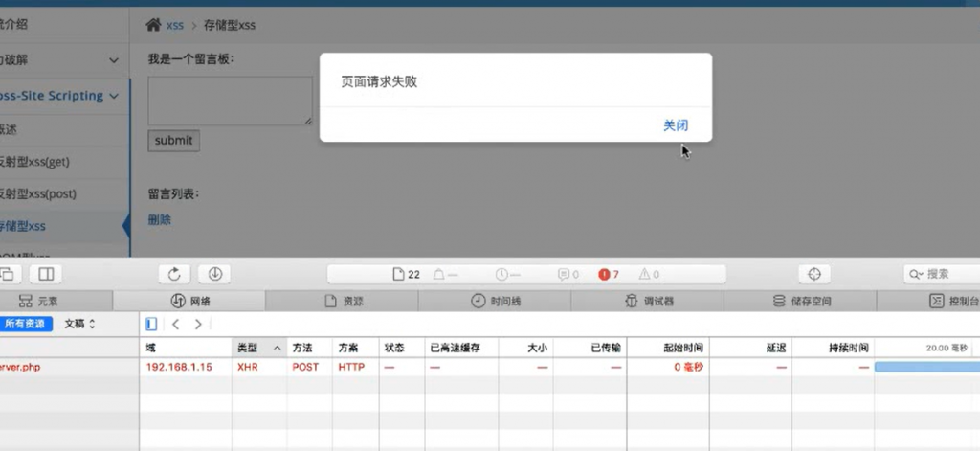Sort by the 状态 status column header

point(402,348)
